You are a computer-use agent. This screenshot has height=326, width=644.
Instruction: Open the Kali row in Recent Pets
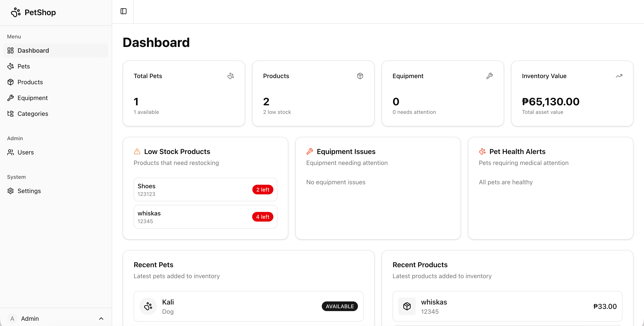click(x=248, y=306)
